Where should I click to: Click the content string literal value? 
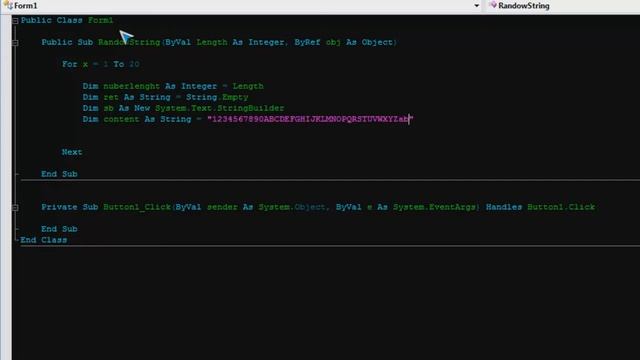pyautogui.click(x=310, y=119)
